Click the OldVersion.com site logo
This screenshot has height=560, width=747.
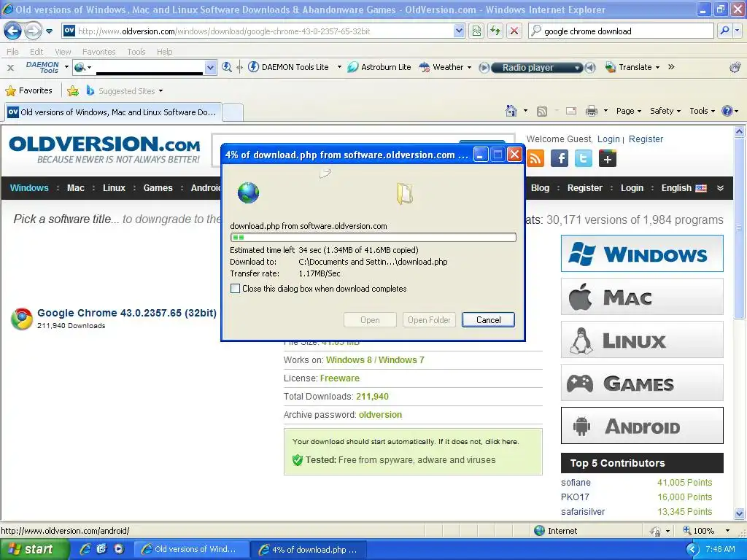click(x=105, y=149)
